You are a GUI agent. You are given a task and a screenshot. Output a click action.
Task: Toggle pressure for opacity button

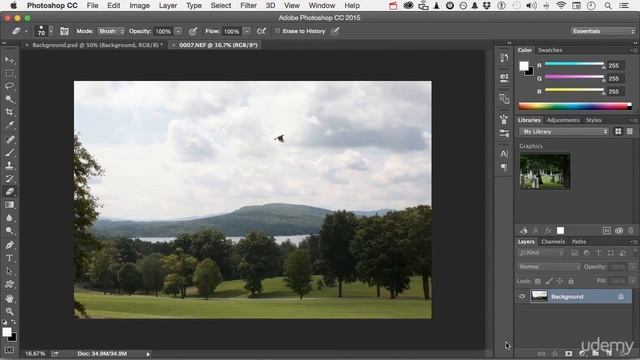tap(193, 31)
